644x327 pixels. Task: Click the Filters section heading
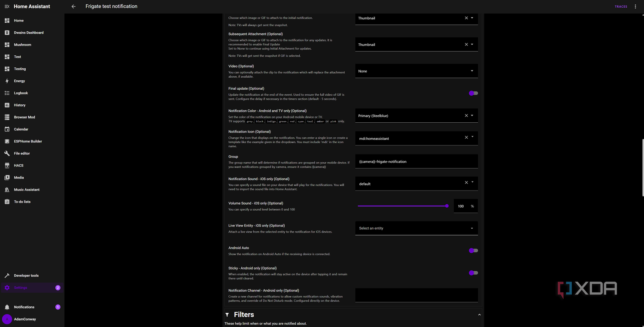(x=244, y=315)
